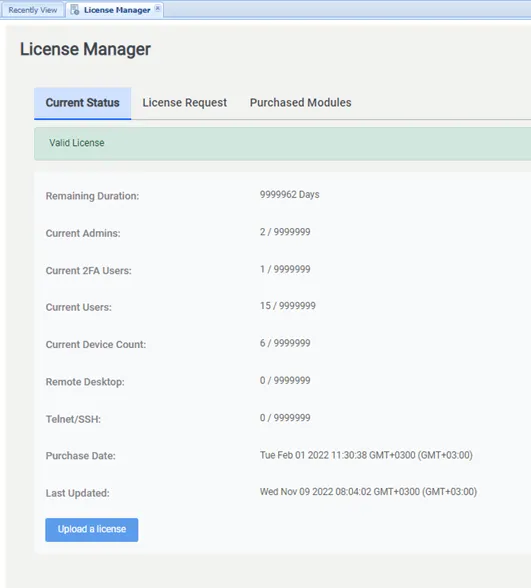Click the 'Current Device Count:' label
Image resolution: width=531 pixels, height=588 pixels.
point(96,345)
